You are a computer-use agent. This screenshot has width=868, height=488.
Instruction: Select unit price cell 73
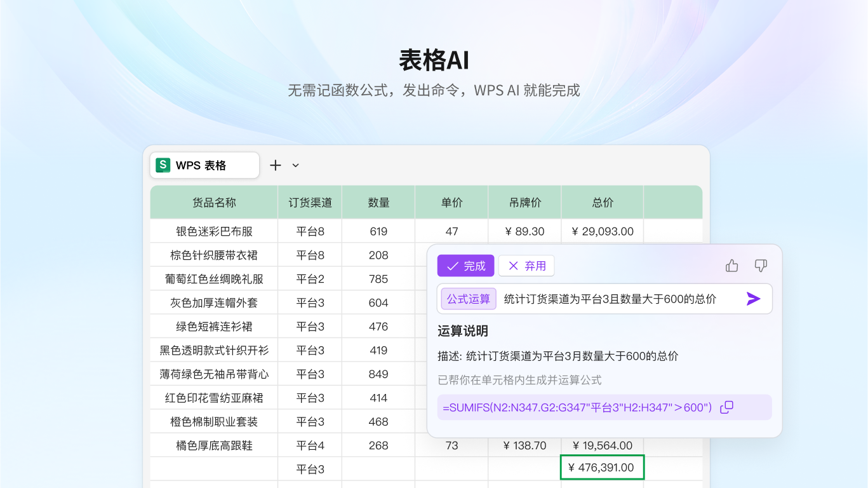451,445
